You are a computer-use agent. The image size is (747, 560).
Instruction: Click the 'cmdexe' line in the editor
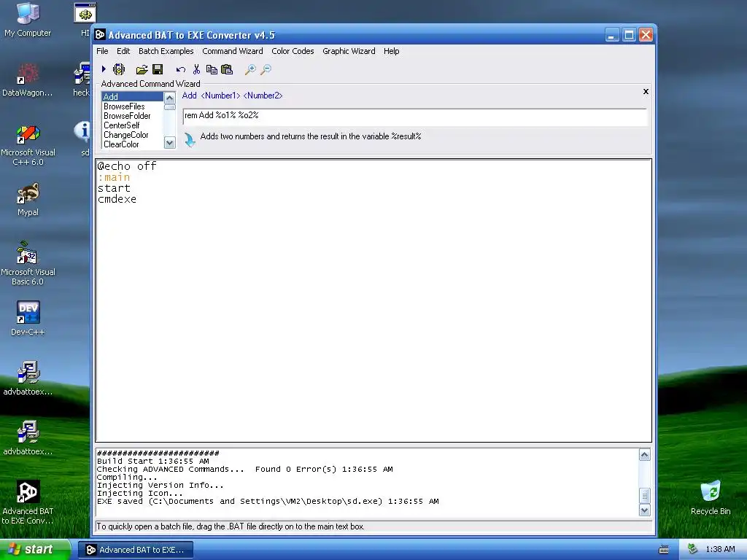click(117, 199)
